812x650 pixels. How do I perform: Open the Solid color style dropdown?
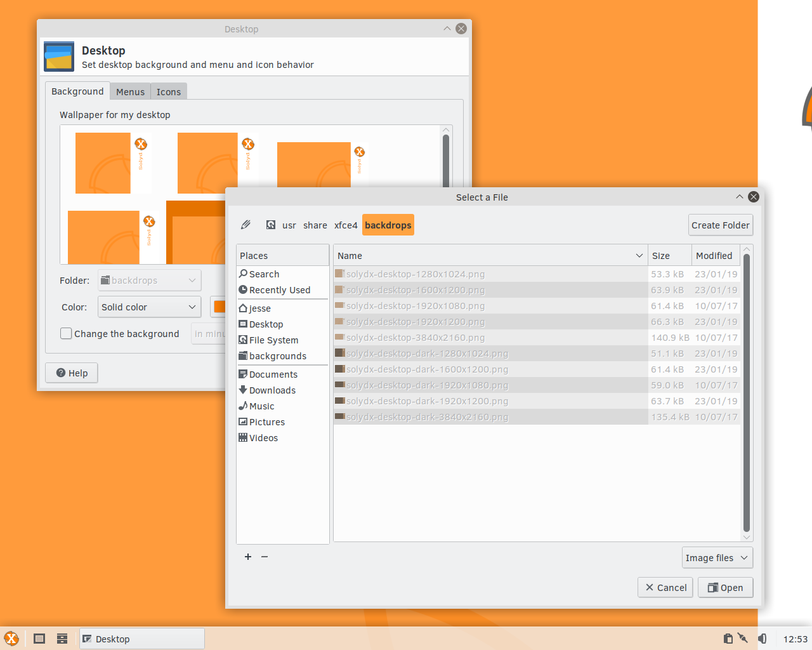150,307
